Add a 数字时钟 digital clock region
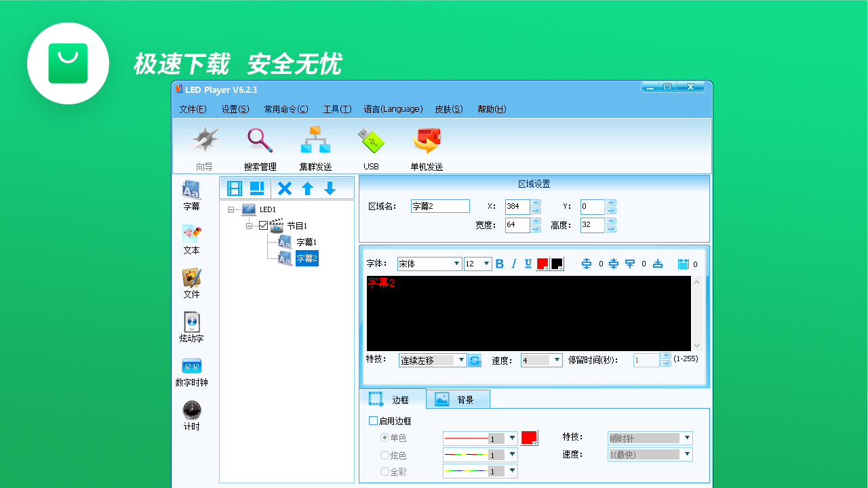Image resolution: width=868 pixels, height=488 pixels. click(x=191, y=372)
